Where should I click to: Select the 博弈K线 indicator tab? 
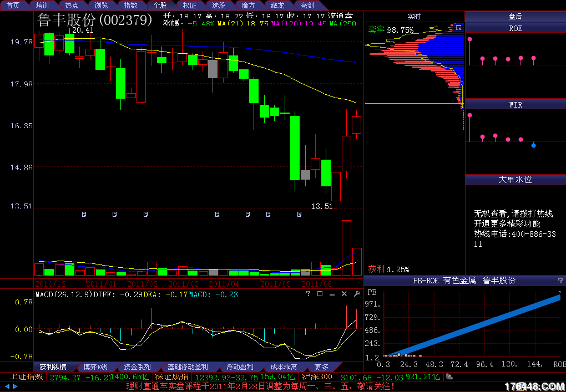pos(95,367)
